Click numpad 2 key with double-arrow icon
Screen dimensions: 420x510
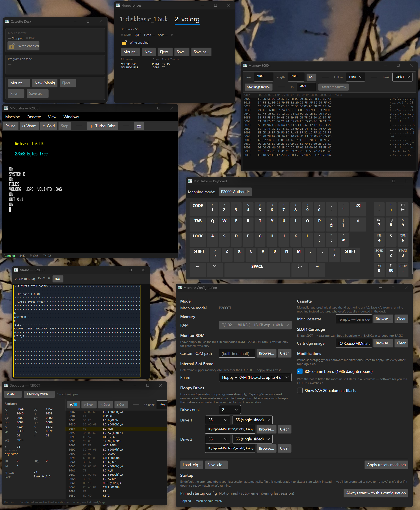point(391,255)
